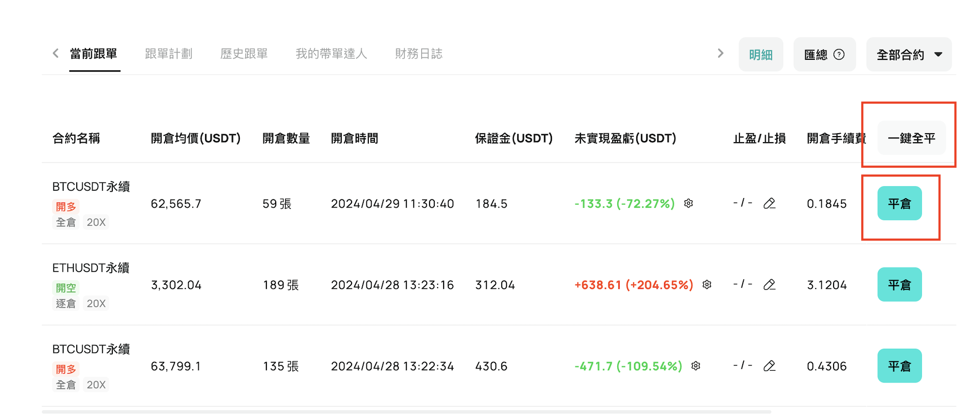Click 開空 tag in ETHUSDT row
The height and width of the screenshot is (418, 980).
click(x=66, y=288)
